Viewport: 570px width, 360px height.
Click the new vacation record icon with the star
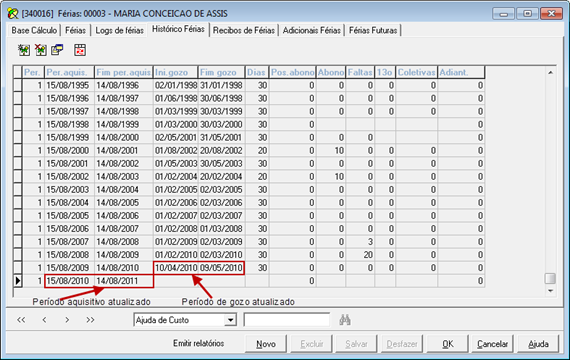coord(24,50)
